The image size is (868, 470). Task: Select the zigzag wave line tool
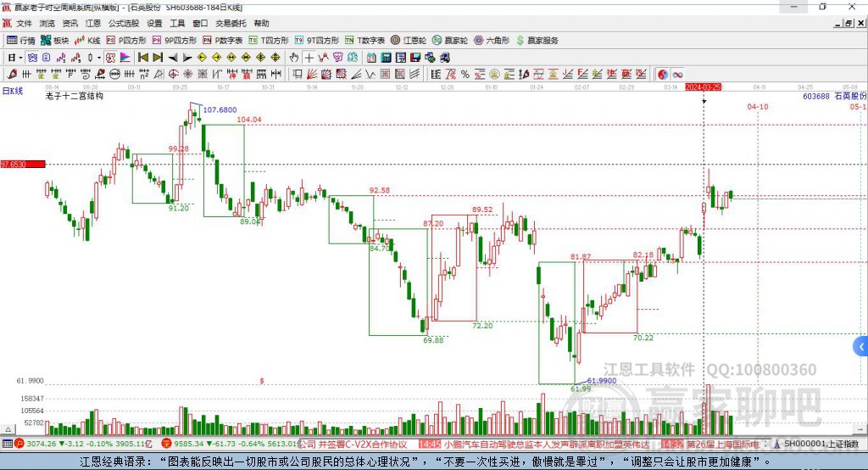click(x=371, y=75)
